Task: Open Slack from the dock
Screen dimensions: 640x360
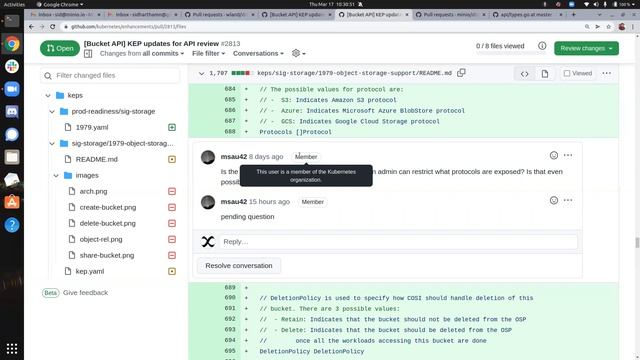Action: pos(12,66)
